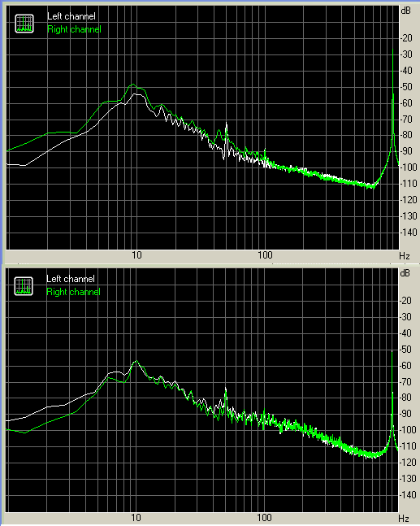Click the -100 dB scale value on the upper graph
420x526 pixels.
click(409, 167)
